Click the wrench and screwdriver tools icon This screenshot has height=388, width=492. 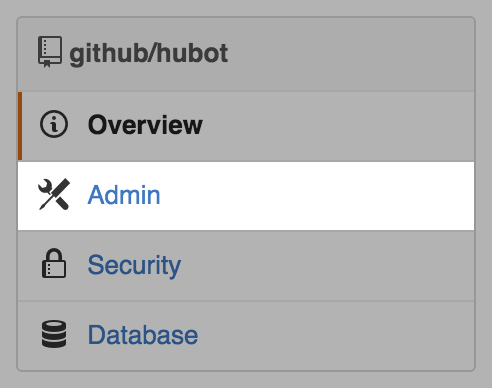54,194
